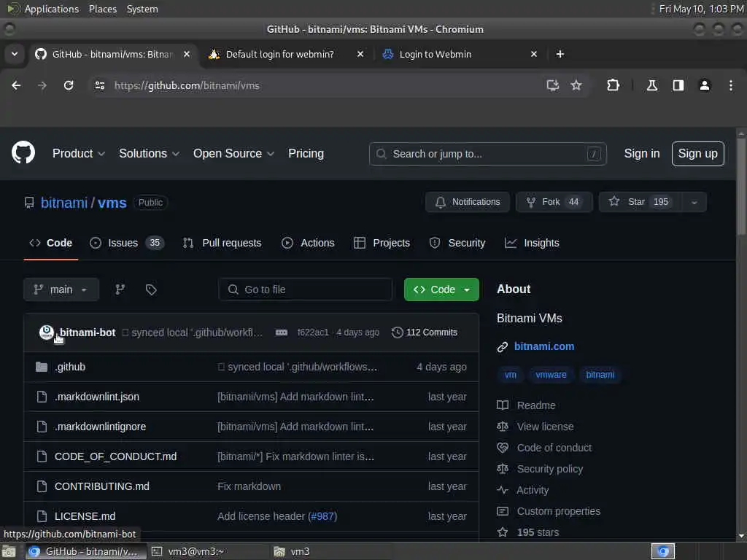Reload the current page
This screenshot has width=747, height=560.
pos(69,86)
